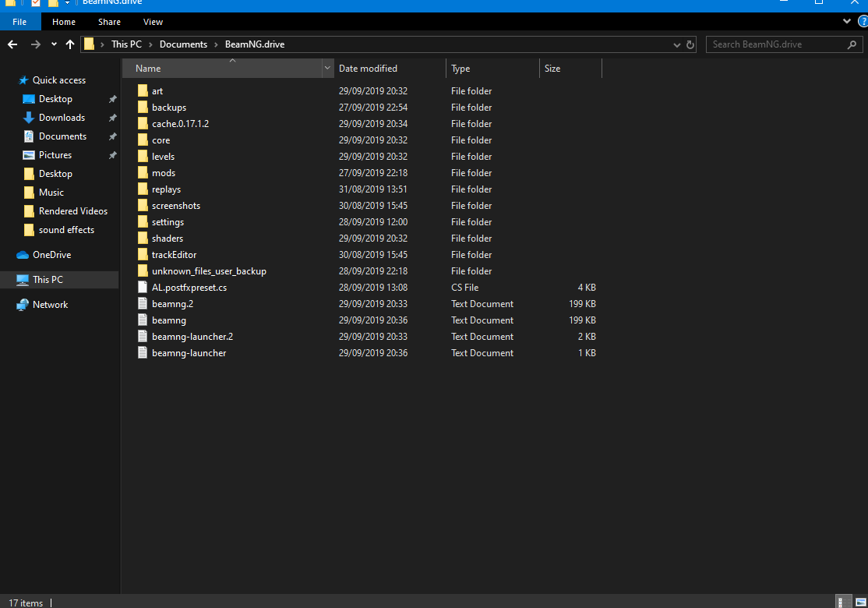Image resolution: width=868 pixels, height=608 pixels.
Task: Select the core folder icon
Action: coord(143,140)
